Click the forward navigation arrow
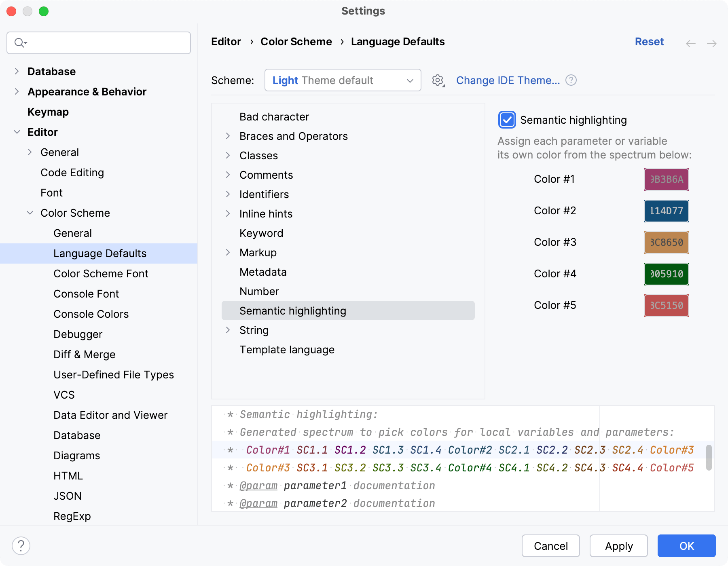This screenshot has width=728, height=566. click(711, 43)
